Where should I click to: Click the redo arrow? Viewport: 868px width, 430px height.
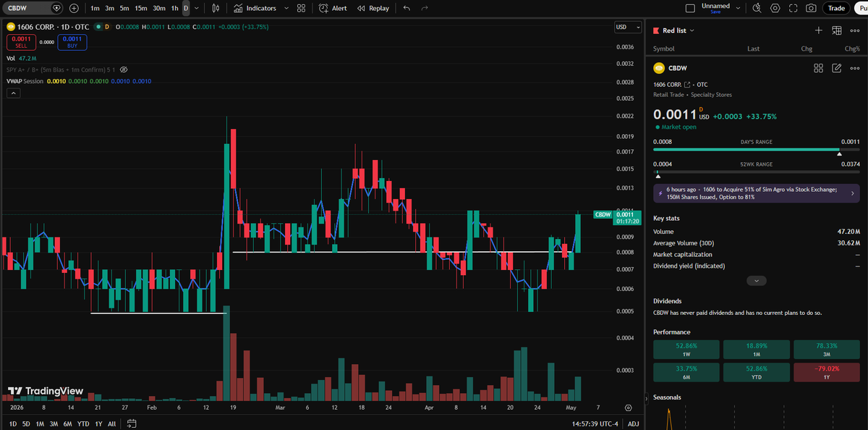[x=425, y=8]
